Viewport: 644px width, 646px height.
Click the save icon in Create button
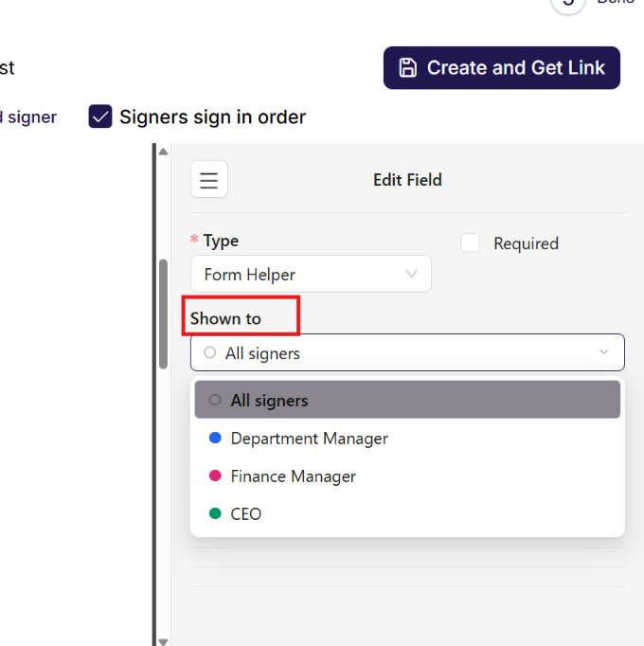point(407,67)
